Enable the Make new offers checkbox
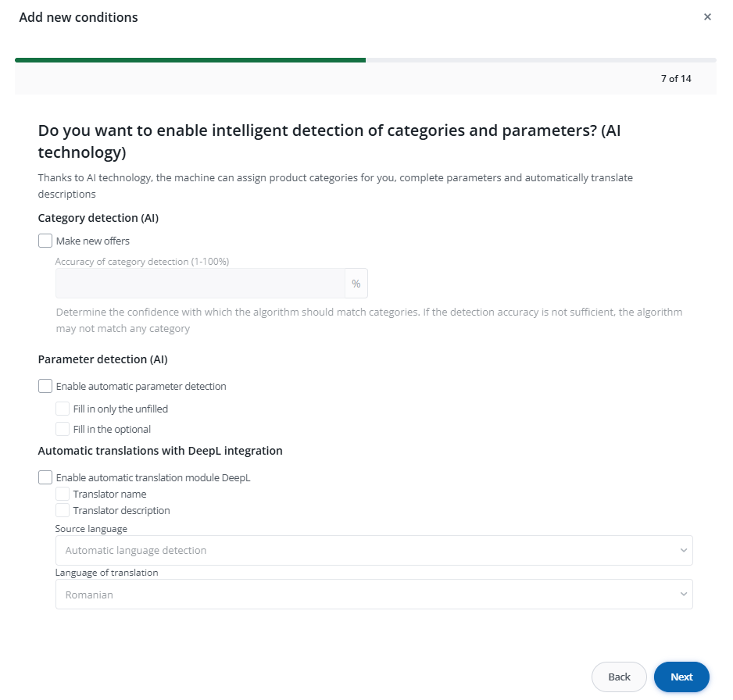Screen dimensions: 733x700 [x=45, y=241]
